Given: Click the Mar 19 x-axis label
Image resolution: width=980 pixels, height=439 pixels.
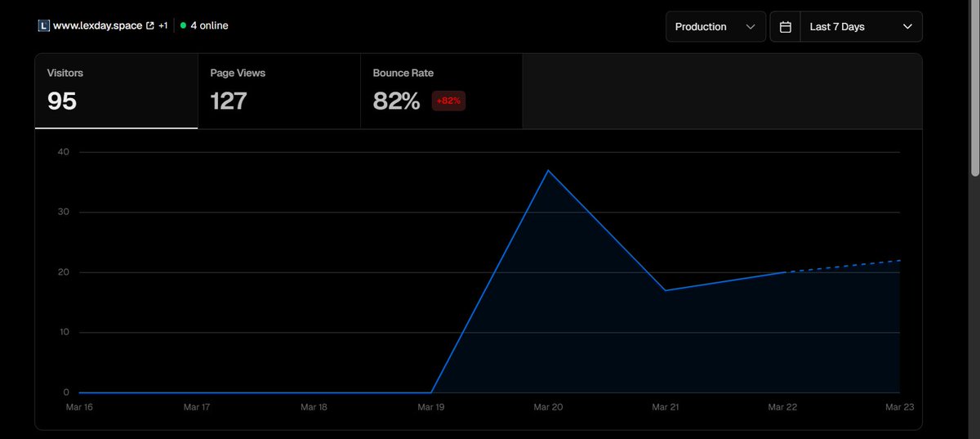Looking at the screenshot, I should click(431, 406).
